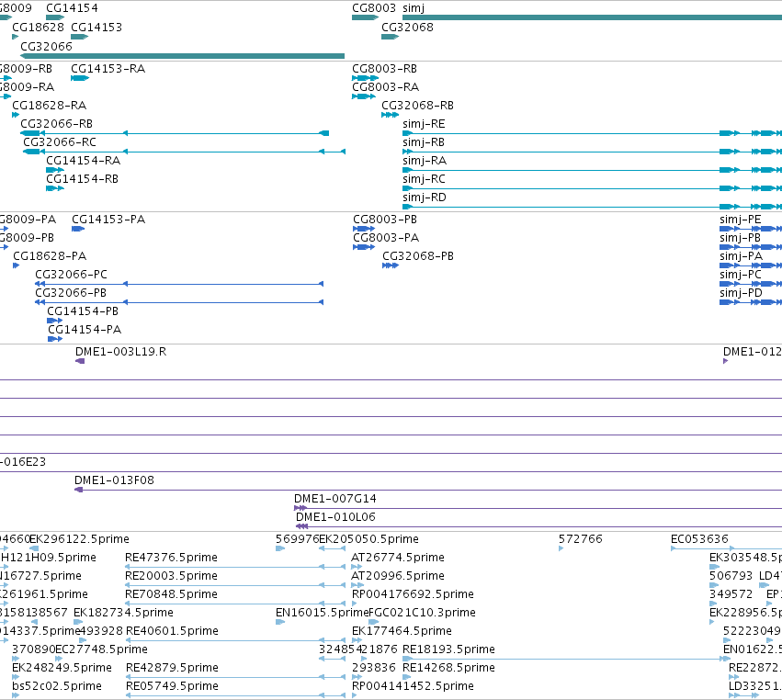Click the simj-RB transcript label
Viewport: 782px width, 700px height.
pyautogui.click(x=424, y=142)
